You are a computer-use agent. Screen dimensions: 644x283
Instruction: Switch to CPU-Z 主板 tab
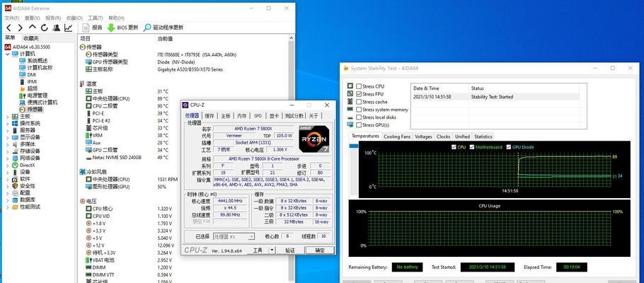[x=226, y=116]
